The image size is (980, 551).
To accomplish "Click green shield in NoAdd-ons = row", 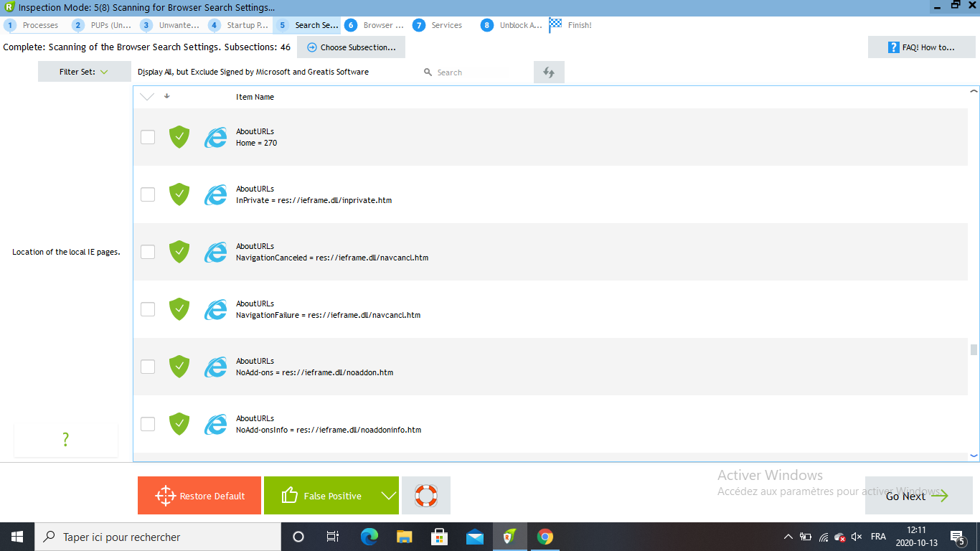I will 179,367.
